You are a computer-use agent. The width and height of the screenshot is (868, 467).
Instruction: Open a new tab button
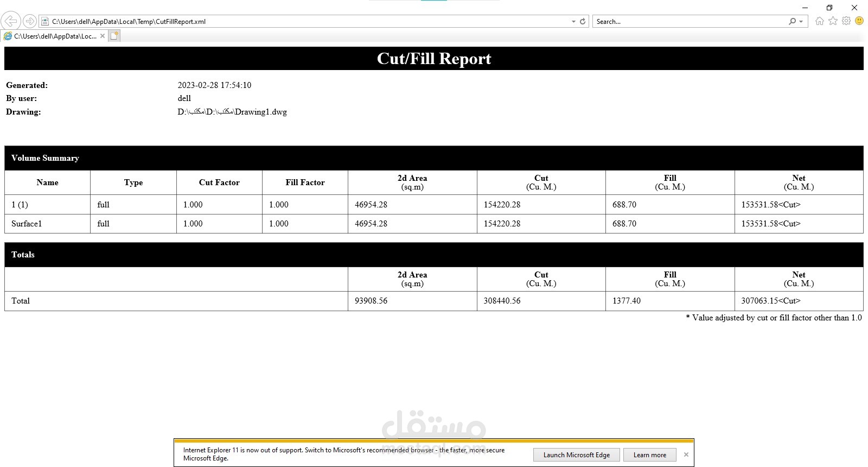114,36
